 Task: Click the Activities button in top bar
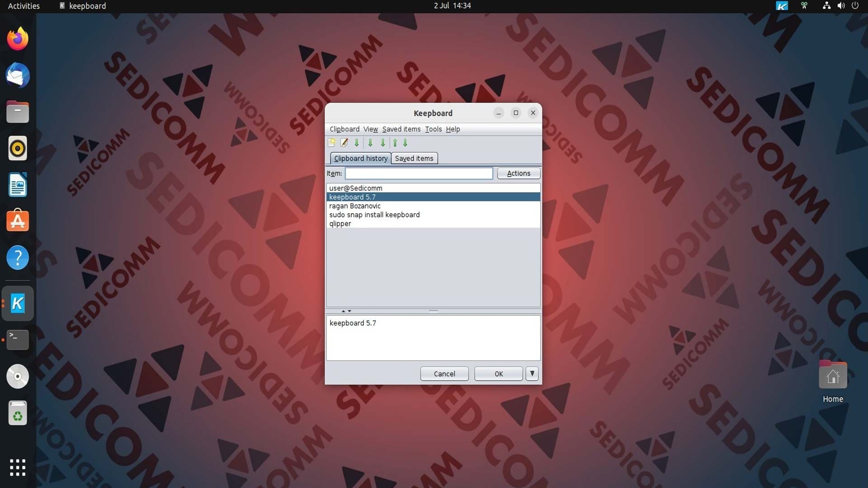tap(24, 6)
